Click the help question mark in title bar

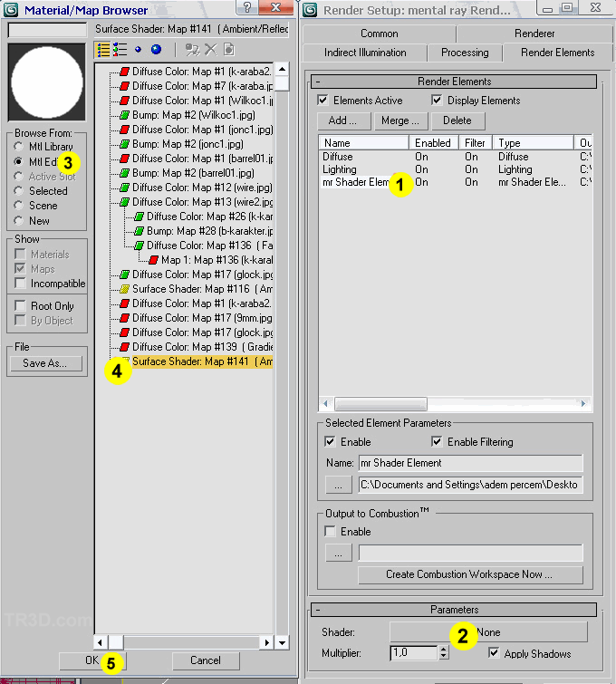247,8
